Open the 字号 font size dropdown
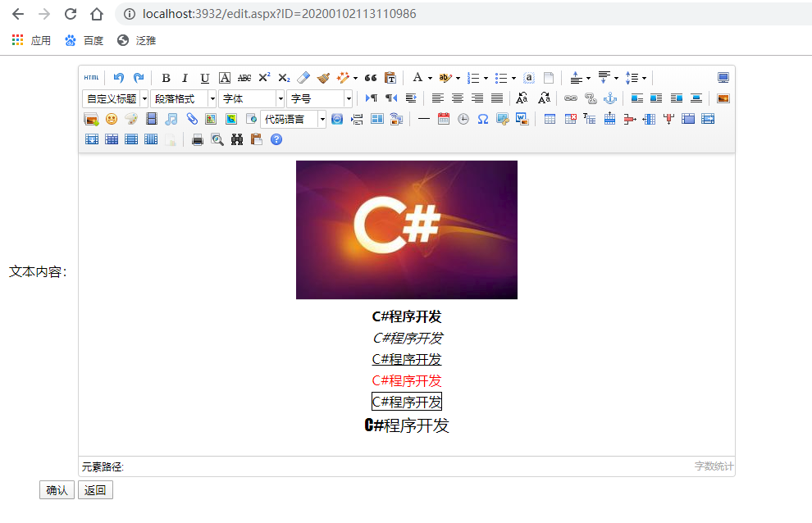The height and width of the screenshot is (523, 812). click(320, 98)
